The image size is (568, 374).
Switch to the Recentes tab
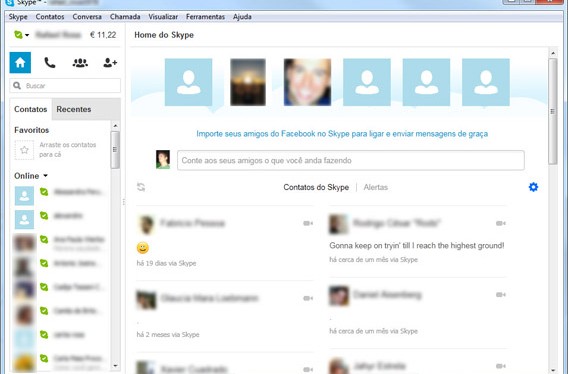click(x=74, y=109)
